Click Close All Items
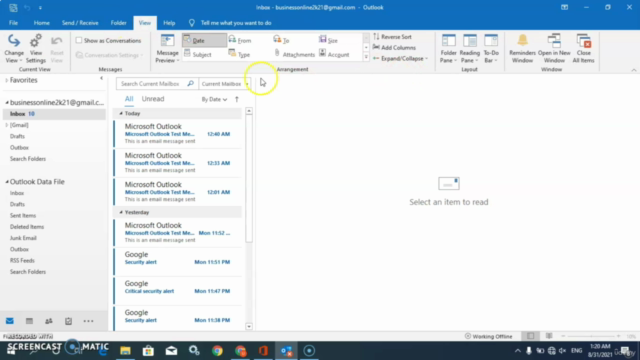This screenshot has height=360, width=640. coord(584,49)
